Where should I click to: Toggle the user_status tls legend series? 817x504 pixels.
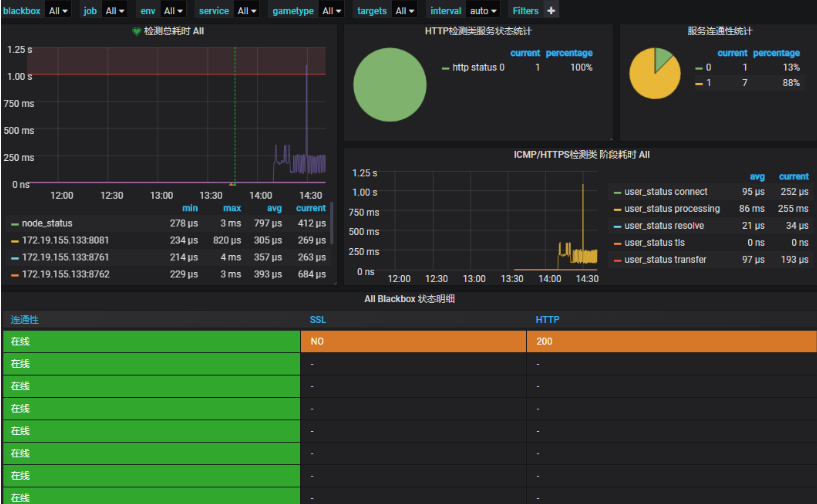pyautogui.click(x=654, y=243)
